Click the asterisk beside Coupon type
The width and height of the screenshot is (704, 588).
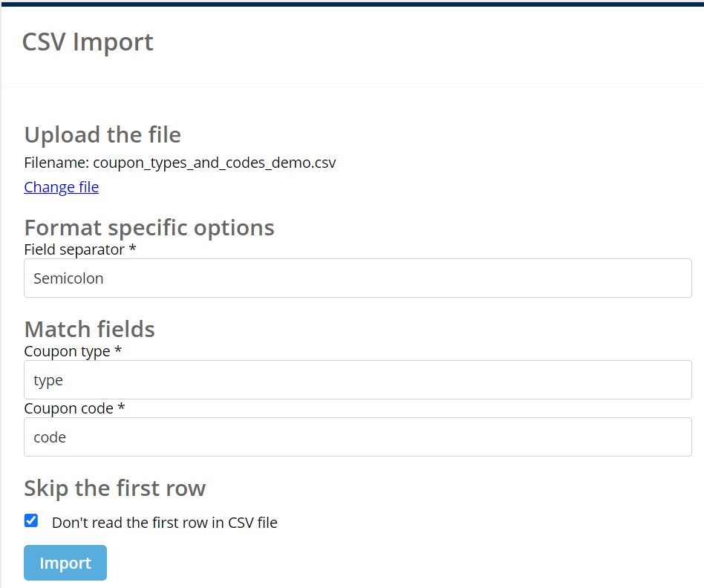(118, 351)
